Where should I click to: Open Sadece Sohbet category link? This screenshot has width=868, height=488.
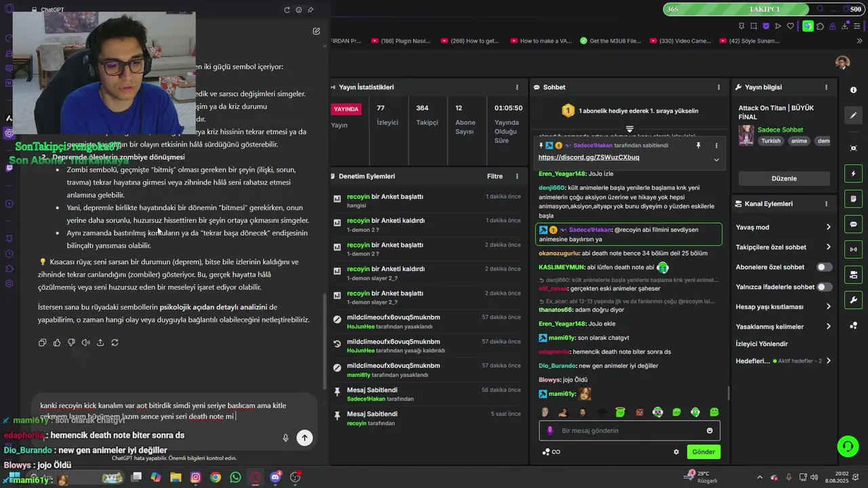(x=780, y=129)
